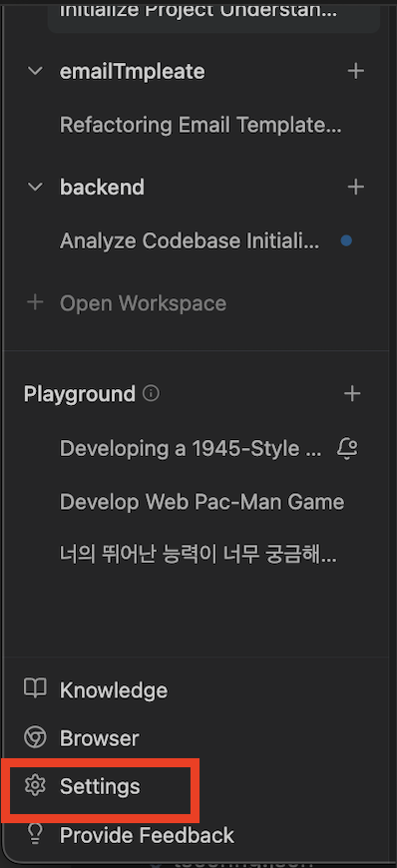The width and height of the screenshot is (397, 868).
Task: Select the backend workspace name
Action: click(102, 188)
